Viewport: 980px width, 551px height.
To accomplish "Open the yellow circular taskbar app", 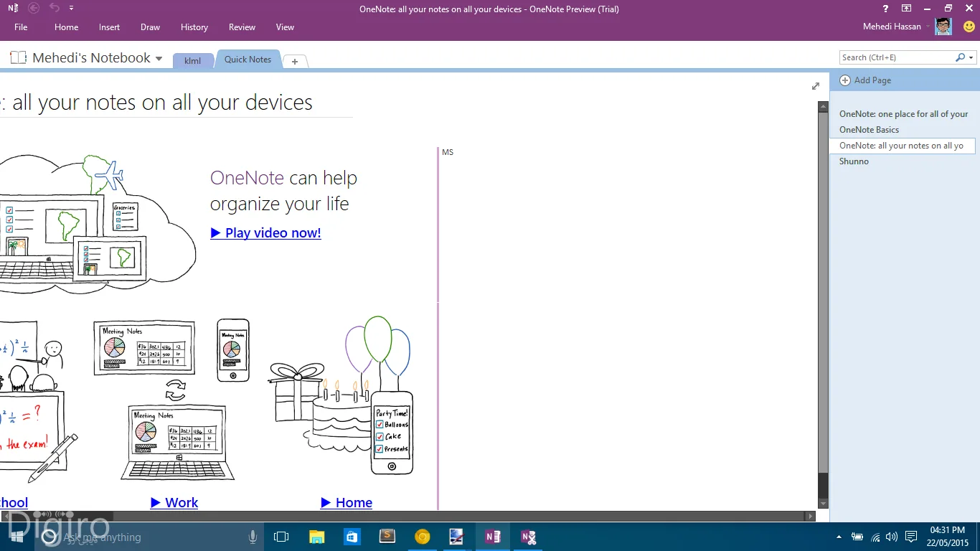I will pyautogui.click(x=423, y=537).
